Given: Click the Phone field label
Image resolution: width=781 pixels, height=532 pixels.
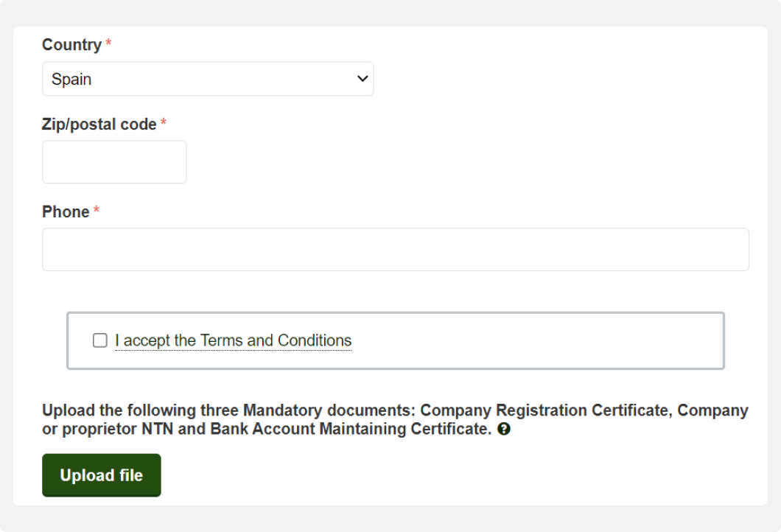Looking at the screenshot, I should (66, 212).
